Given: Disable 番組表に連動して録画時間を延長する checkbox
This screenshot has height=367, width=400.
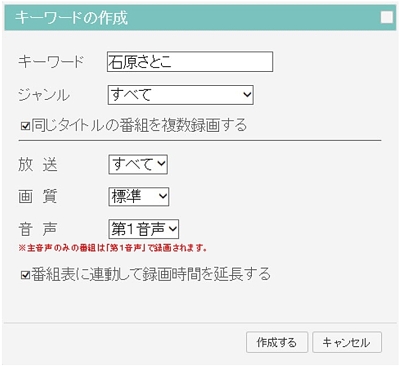Looking at the screenshot, I should tap(25, 275).
